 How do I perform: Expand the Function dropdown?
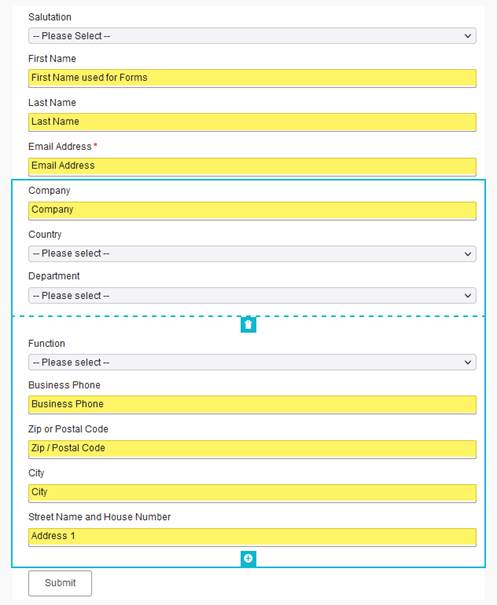[252, 362]
